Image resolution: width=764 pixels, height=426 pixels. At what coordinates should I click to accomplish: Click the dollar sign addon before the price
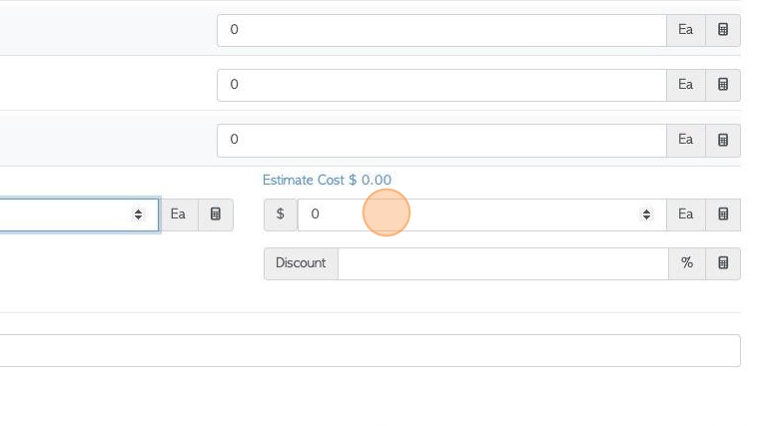click(x=280, y=214)
